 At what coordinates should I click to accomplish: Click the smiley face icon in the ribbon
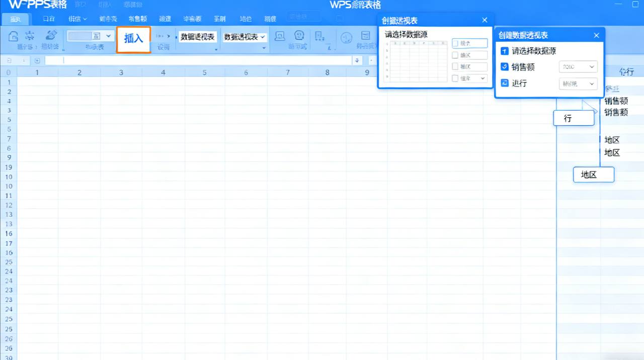(300, 36)
